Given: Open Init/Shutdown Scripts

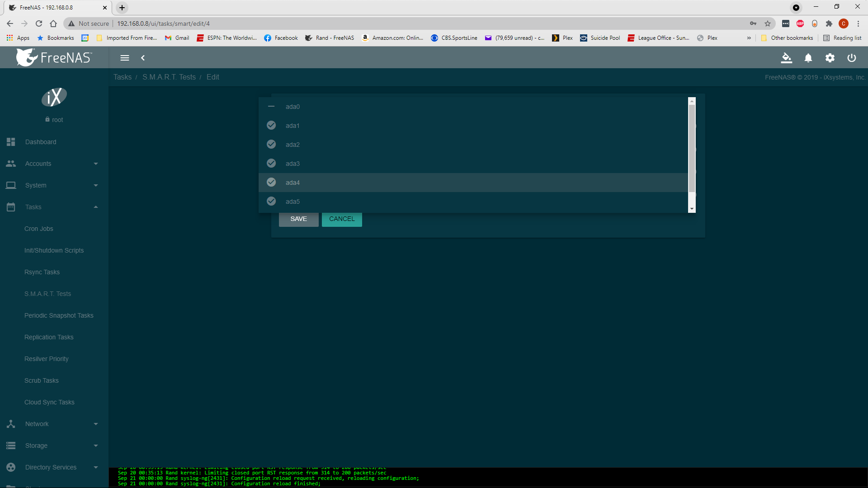Looking at the screenshot, I should [x=54, y=250].
